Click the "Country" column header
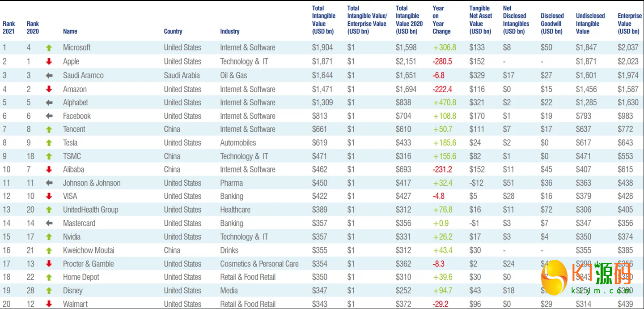Screen dimensions: 644x309 pos(173,31)
